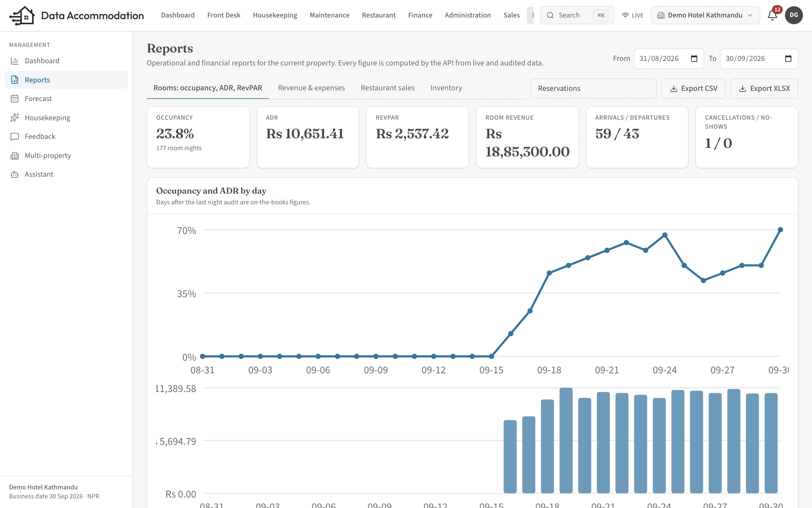
Task: Click the hotel building icon in property selector
Action: pos(661,15)
